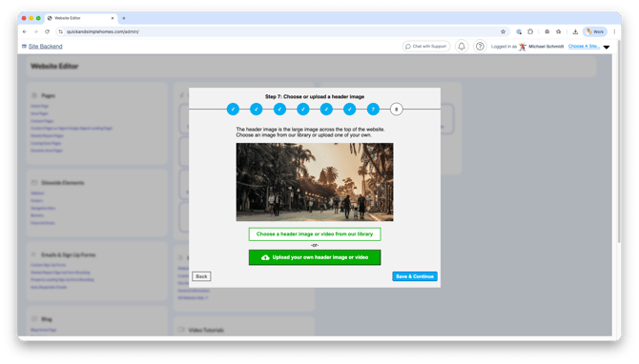Click Pages heading in background editor
Image resolution: width=639 pixels, height=364 pixels.
pos(48,95)
